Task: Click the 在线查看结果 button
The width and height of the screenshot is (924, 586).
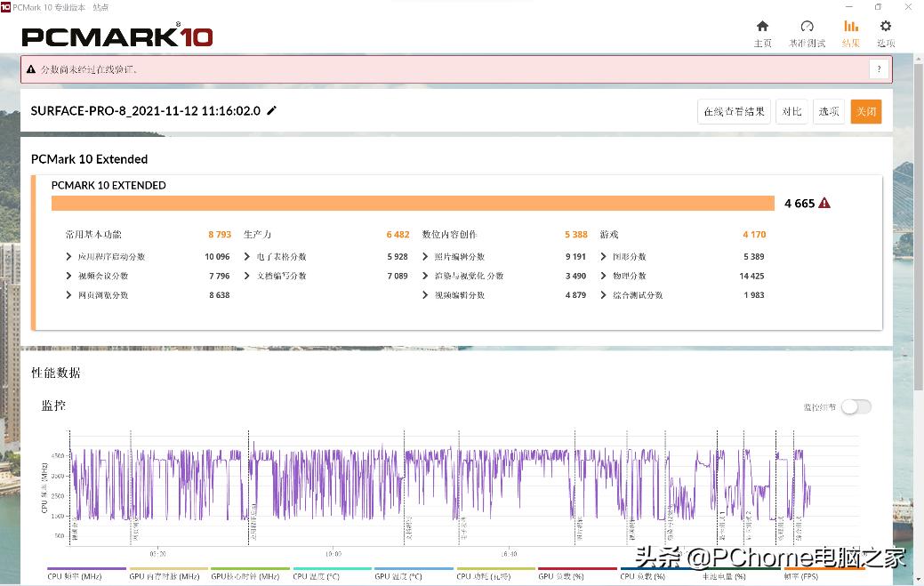Action: (735, 112)
